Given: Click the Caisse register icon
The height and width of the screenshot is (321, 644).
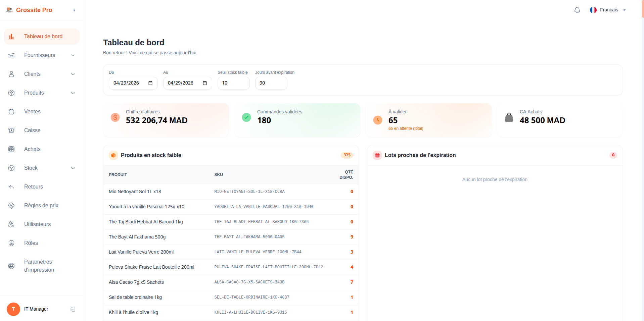Looking at the screenshot, I should [x=11, y=130].
